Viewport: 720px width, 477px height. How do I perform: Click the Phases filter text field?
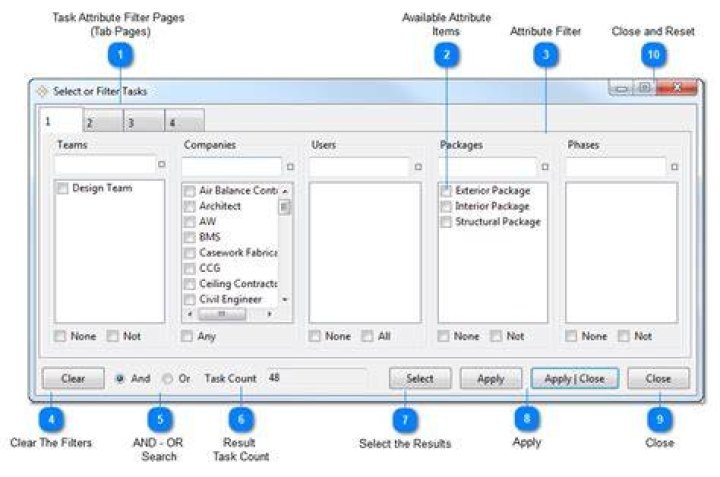coord(616,167)
